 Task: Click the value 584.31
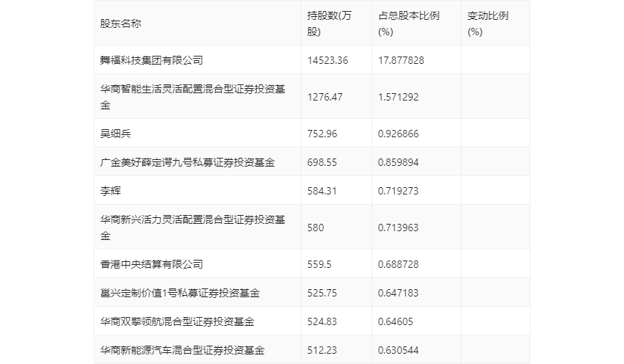[x=322, y=191]
